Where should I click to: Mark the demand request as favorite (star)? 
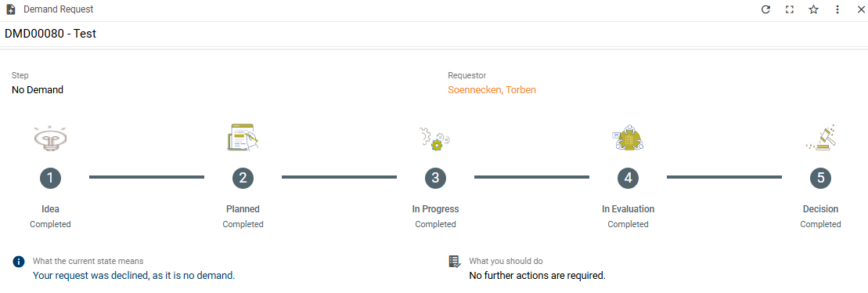click(813, 9)
